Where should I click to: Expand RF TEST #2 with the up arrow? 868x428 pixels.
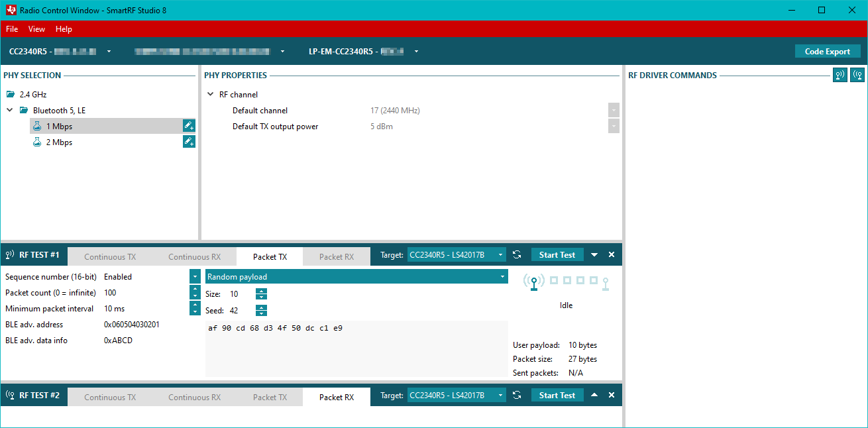(594, 396)
